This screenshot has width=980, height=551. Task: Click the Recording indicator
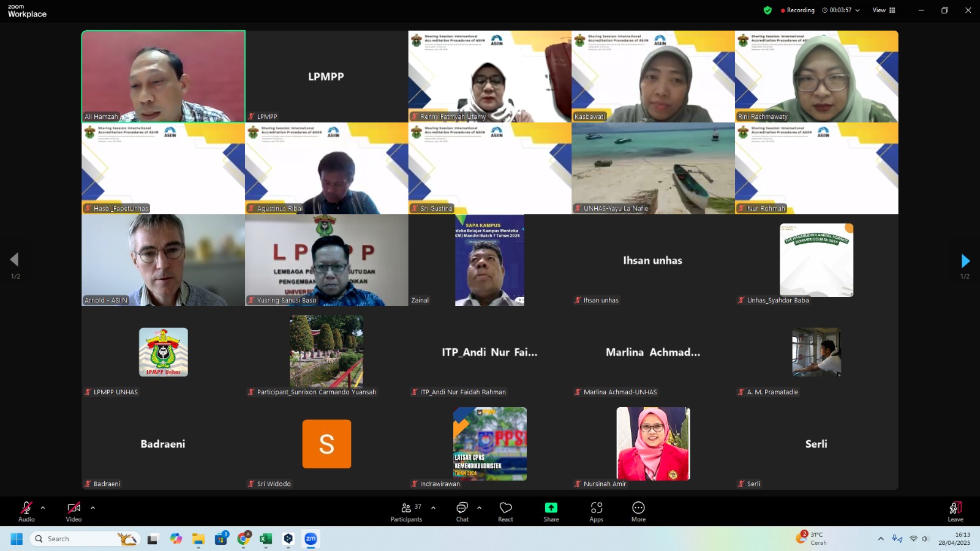(797, 10)
